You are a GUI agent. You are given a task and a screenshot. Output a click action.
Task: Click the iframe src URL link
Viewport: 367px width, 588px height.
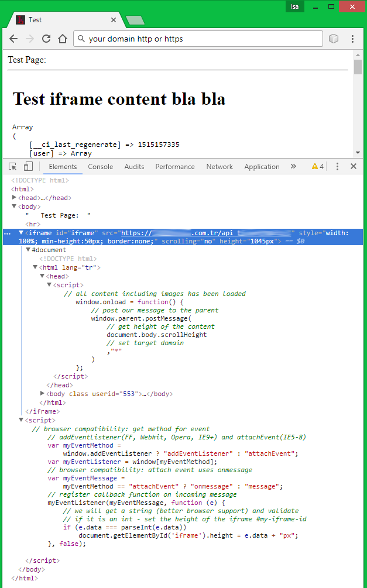pyautogui.click(x=206, y=233)
